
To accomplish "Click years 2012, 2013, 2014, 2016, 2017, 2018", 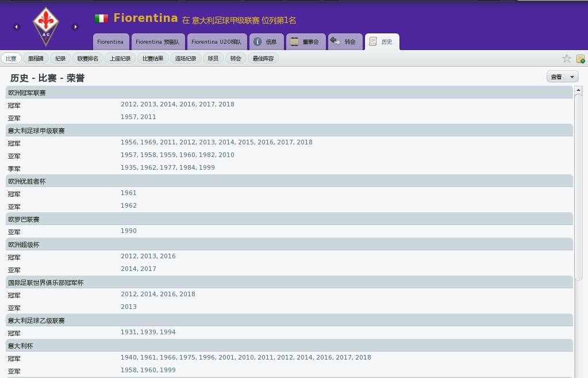I will pyautogui.click(x=178, y=104).
